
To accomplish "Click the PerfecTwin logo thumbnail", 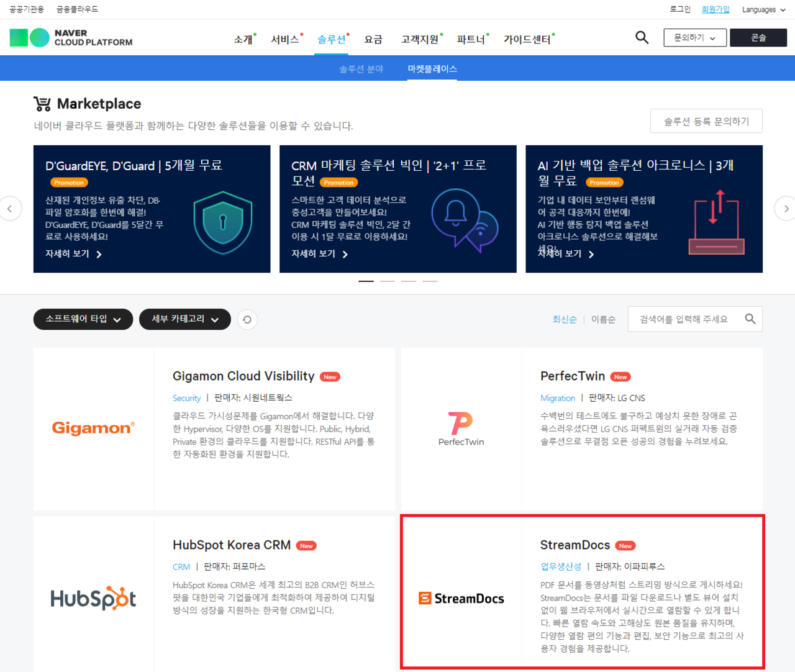I will (x=461, y=426).
